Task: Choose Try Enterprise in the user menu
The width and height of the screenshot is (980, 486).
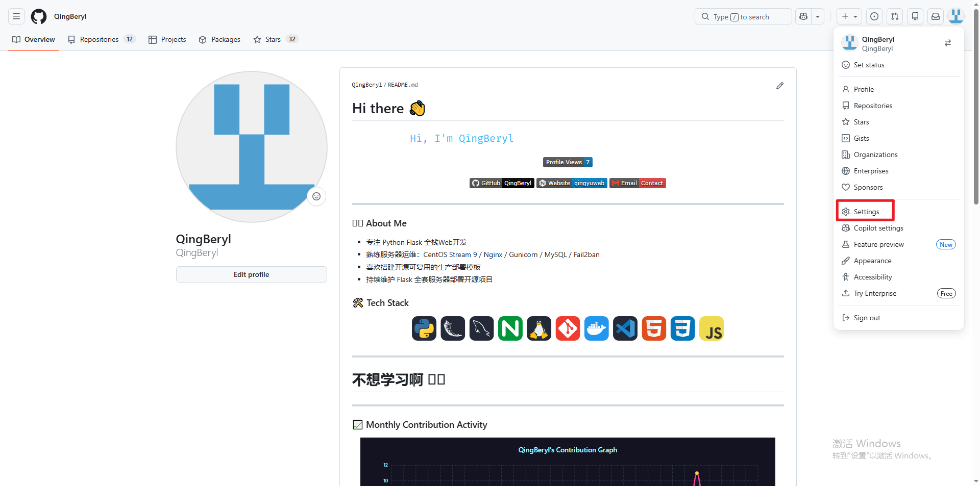Action: tap(899, 293)
